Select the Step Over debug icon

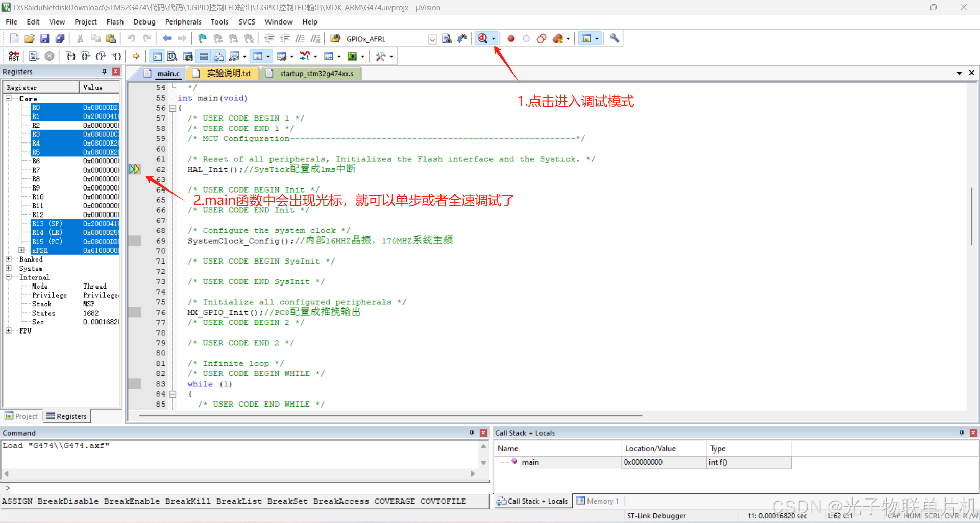85,56
